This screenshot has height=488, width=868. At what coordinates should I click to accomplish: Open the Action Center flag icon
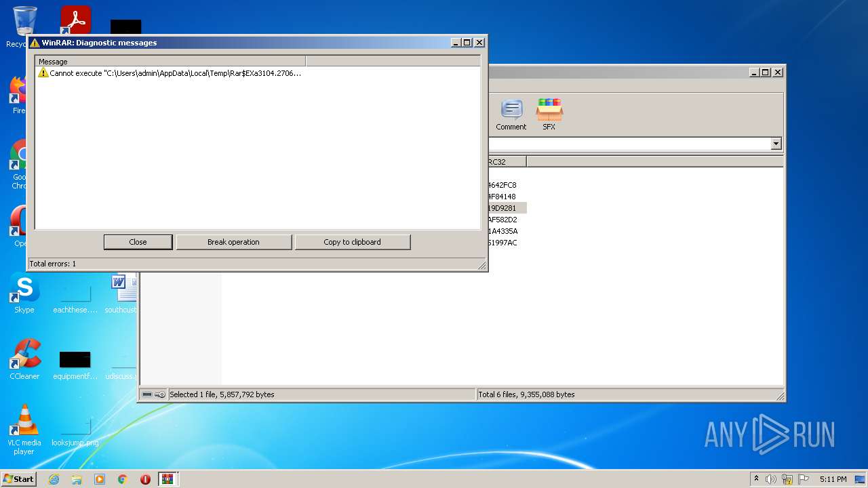pyautogui.click(x=804, y=479)
